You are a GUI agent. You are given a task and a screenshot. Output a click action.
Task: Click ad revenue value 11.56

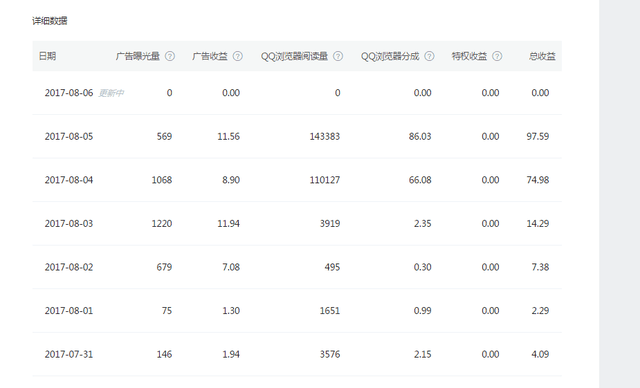tap(229, 137)
